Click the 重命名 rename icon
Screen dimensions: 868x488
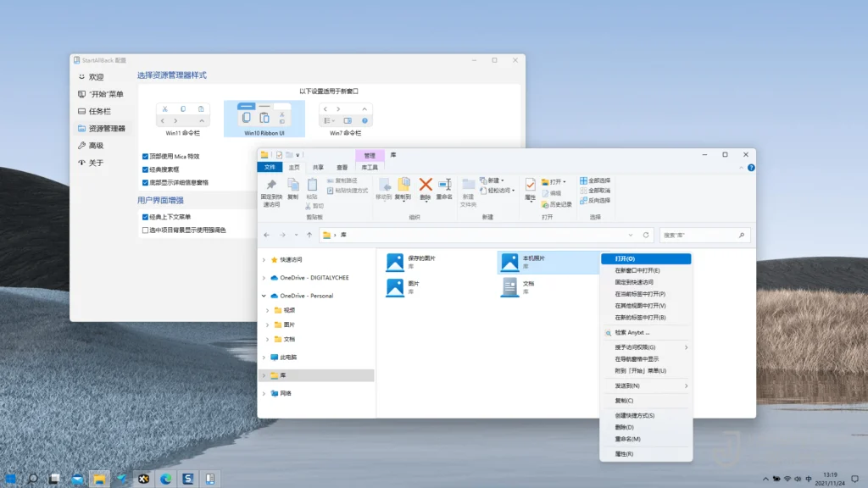pyautogui.click(x=444, y=184)
